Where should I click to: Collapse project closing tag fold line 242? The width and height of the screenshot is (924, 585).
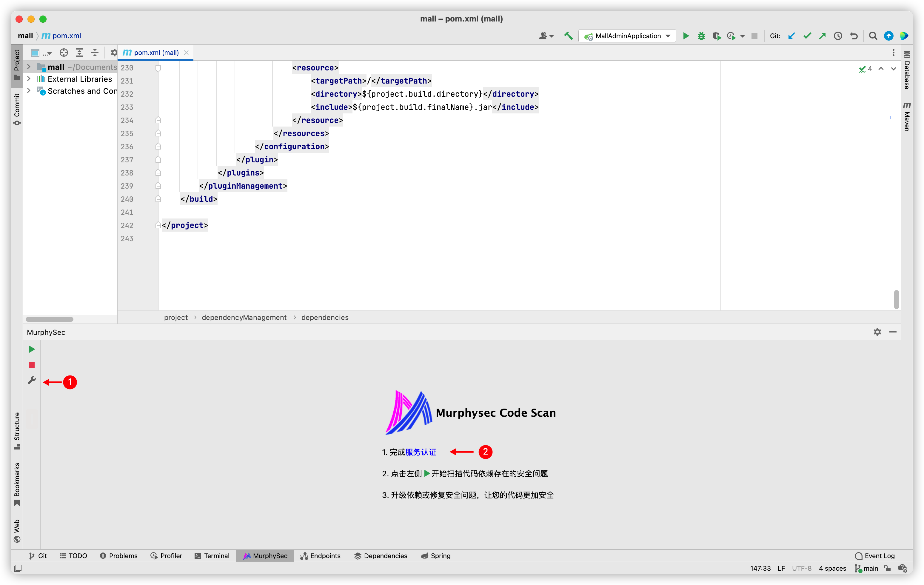(x=158, y=225)
